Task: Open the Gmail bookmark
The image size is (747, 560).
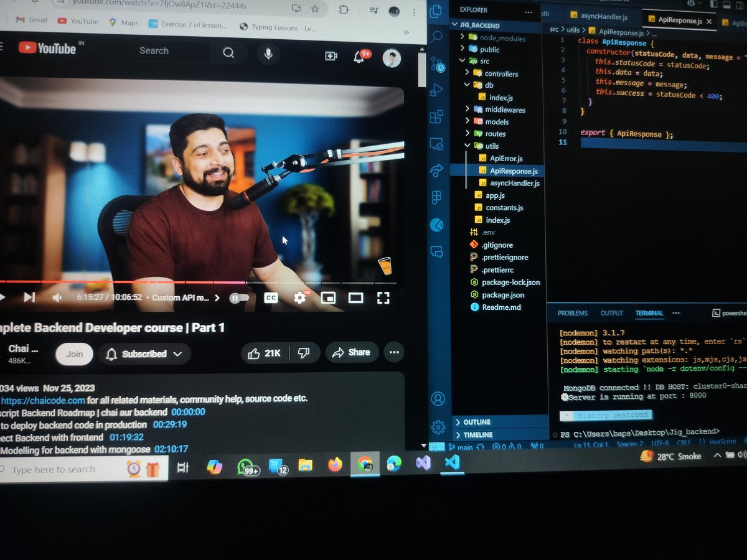Action: click(x=31, y=19)
